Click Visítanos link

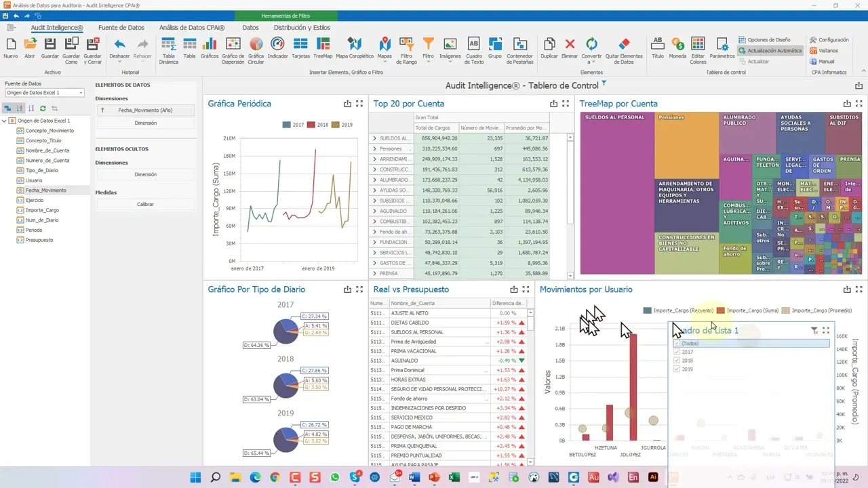[824, 51]
